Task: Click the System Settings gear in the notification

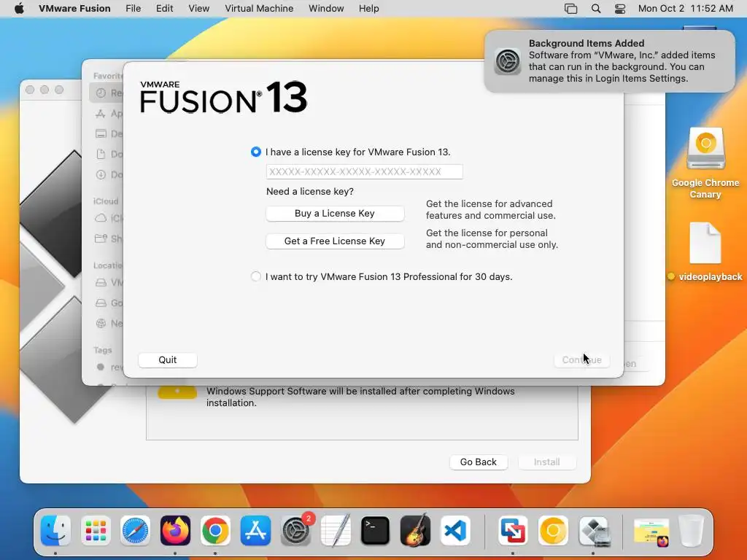Action: pyautogui.click(x=508, y=61)
